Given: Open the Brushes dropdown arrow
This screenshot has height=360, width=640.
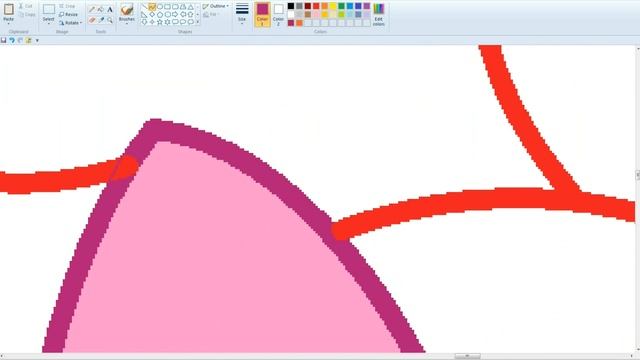Looking at the screenshot, I should pyautogui.click(x=127, y=23).
